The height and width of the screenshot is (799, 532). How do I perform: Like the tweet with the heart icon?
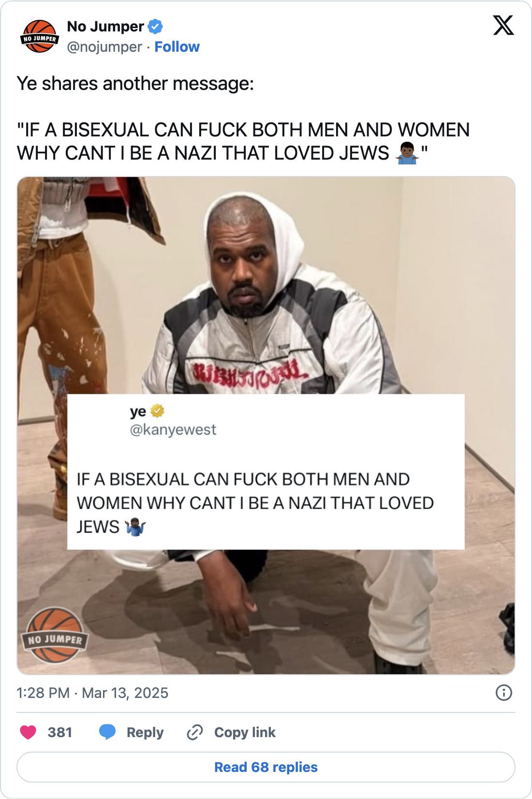[x=28, y=732]
